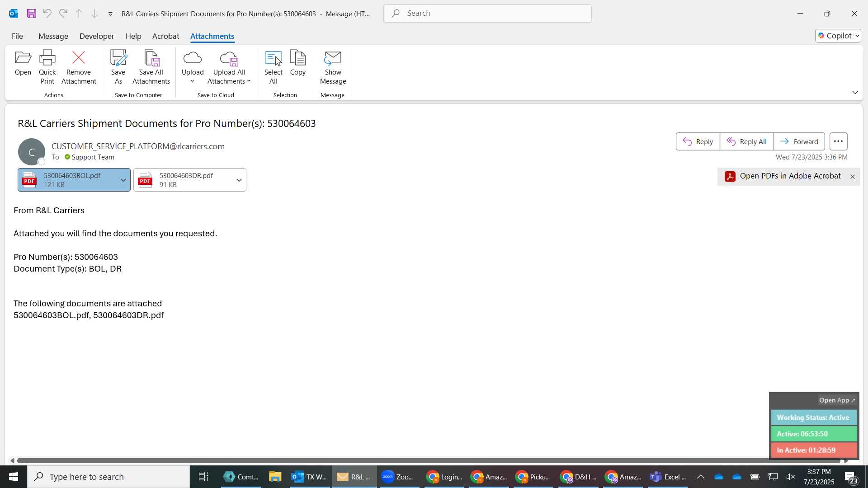Open File Explorer from the taskbar
The width and height of the screenshot is (868, 488).
tap(275, 477)
